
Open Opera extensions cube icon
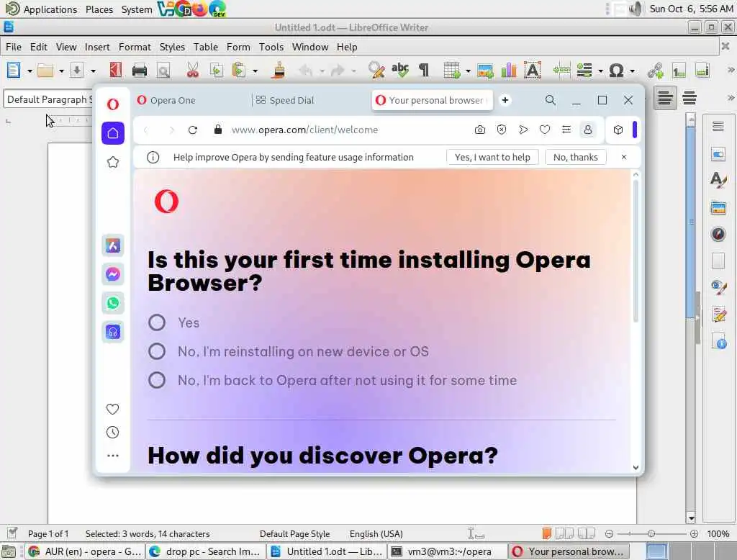618,130
